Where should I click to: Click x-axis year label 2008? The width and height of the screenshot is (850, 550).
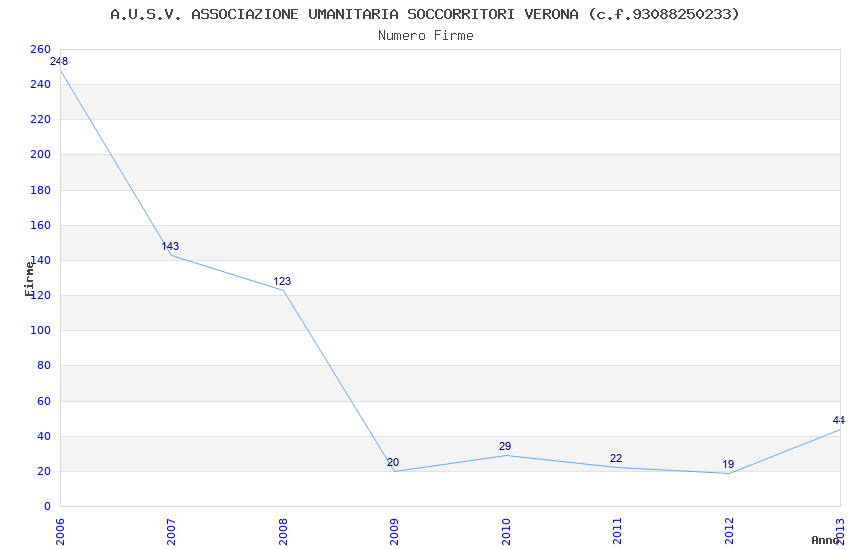pos(283,532)
